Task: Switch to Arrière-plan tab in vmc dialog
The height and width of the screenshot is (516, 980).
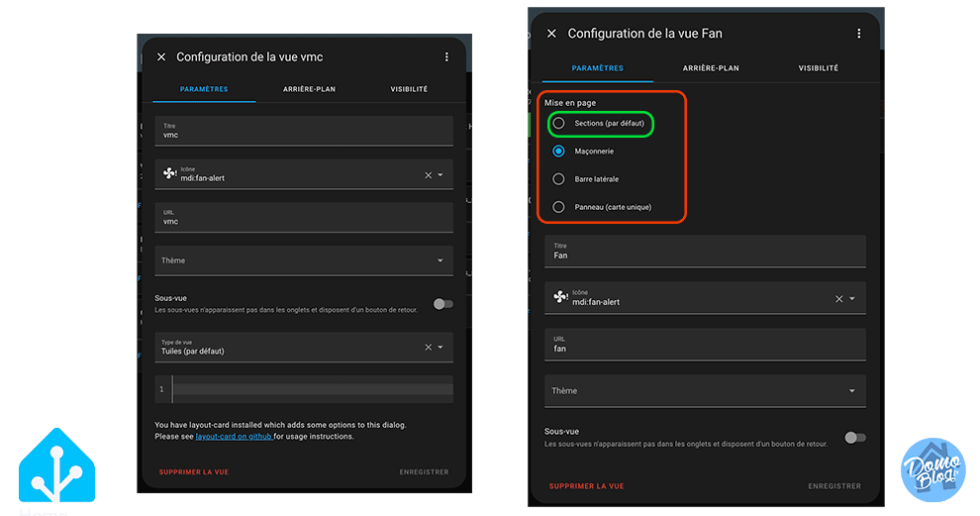Action: pyautogui.click(x=310, y=89)
